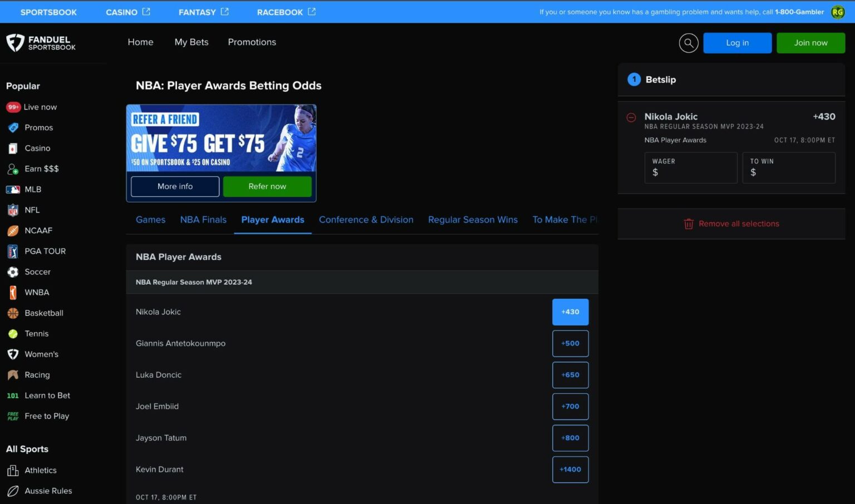Click the Join now button
Screen dimensions: 855x504
[x=810, y=43]
